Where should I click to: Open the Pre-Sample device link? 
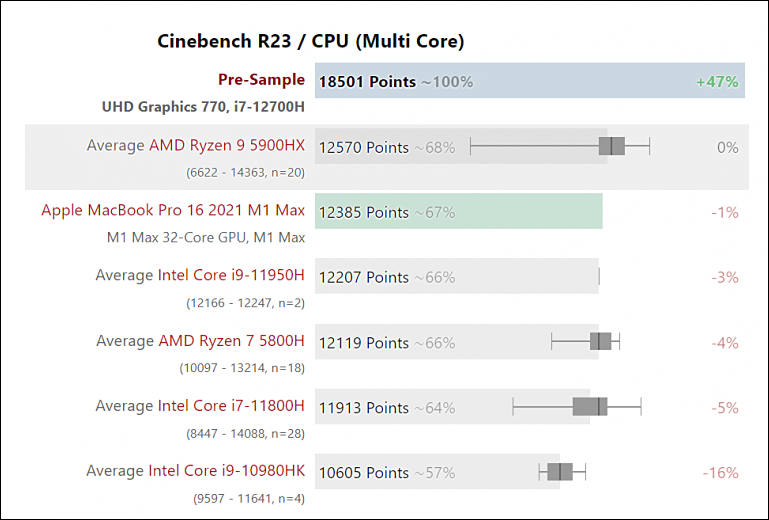click(261, 80)
